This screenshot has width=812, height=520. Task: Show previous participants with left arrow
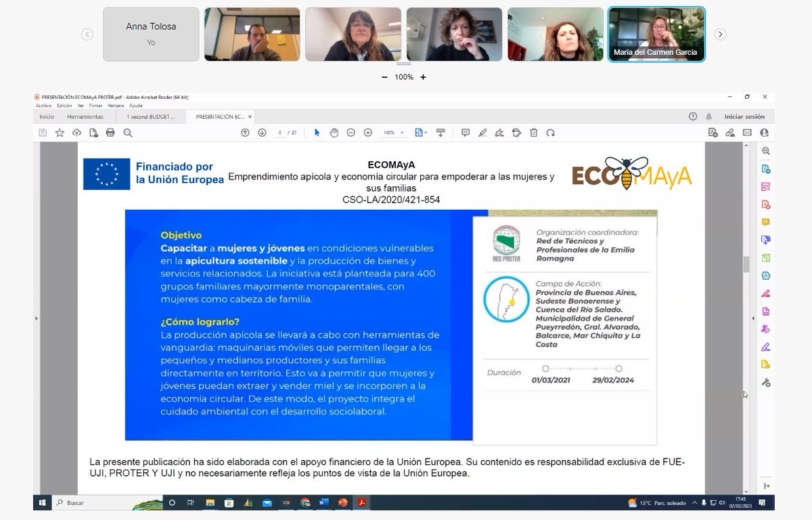[x=87, y=35]
